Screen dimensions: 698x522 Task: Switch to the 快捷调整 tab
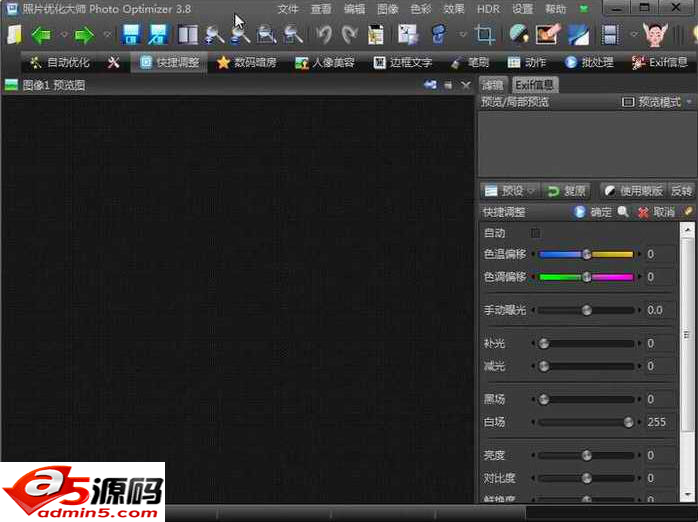click(x=169, y=63)
